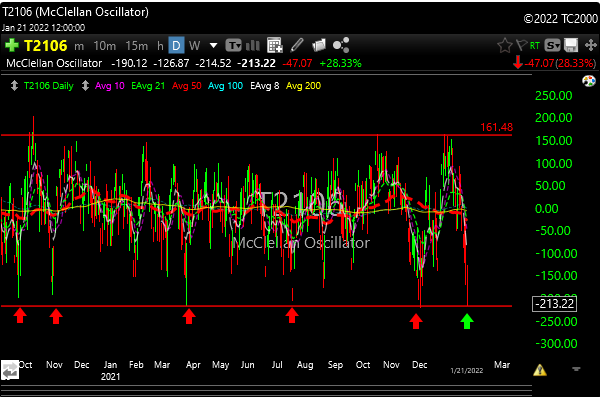Click the up-down arrows beside Avg 10
Image resolution: width=600 pixels, height=397 pixels.
[85, 85]
